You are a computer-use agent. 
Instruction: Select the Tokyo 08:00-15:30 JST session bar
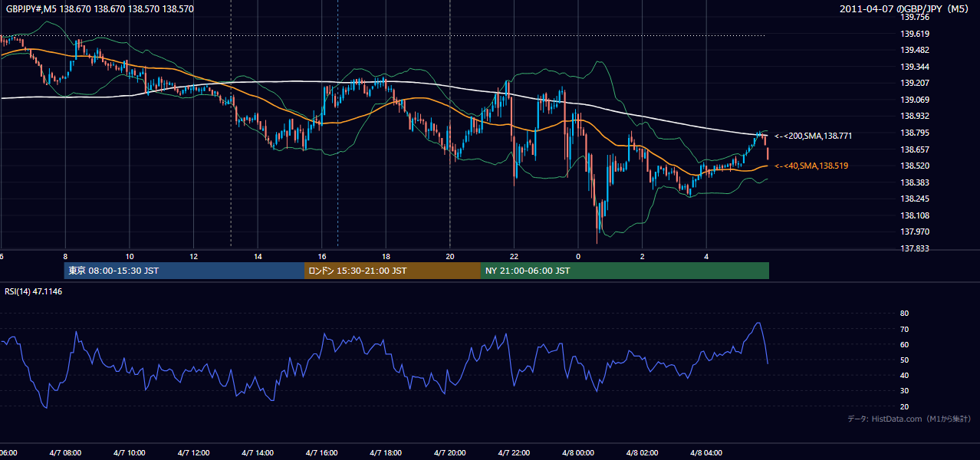click(184, 271)
